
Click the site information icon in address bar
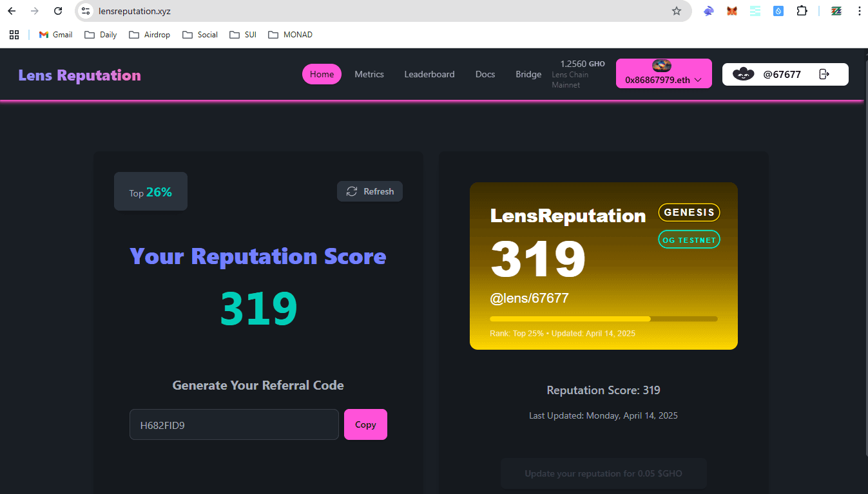pyautogui.click(x=86, y=11)
